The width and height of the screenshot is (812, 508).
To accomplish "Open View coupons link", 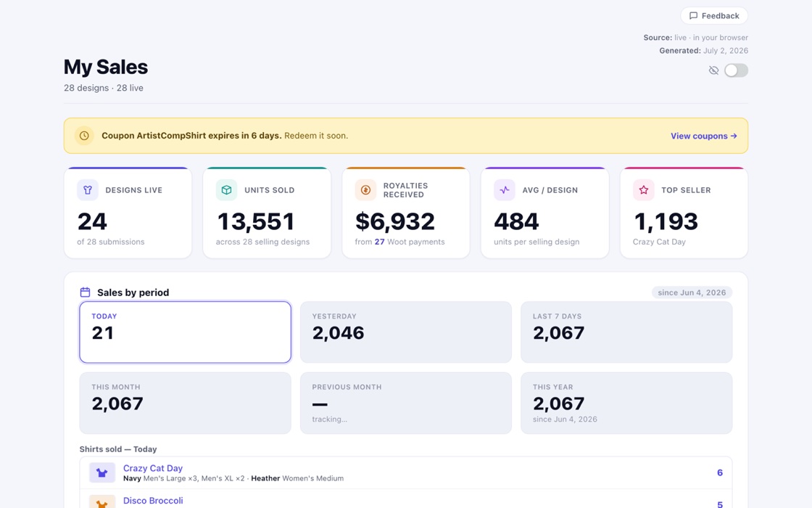I will click(x=704, y=136).
